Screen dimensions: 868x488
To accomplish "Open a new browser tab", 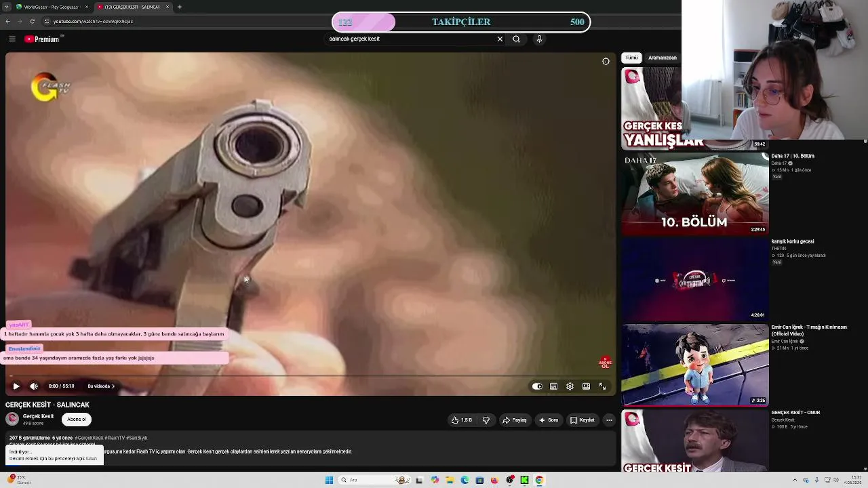I will click(179, 7).
